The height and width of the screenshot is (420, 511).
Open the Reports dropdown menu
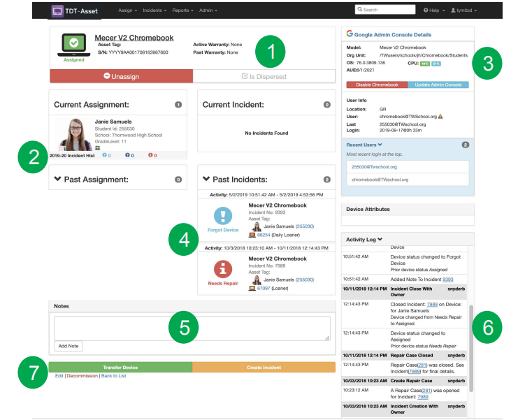point(182,10)
